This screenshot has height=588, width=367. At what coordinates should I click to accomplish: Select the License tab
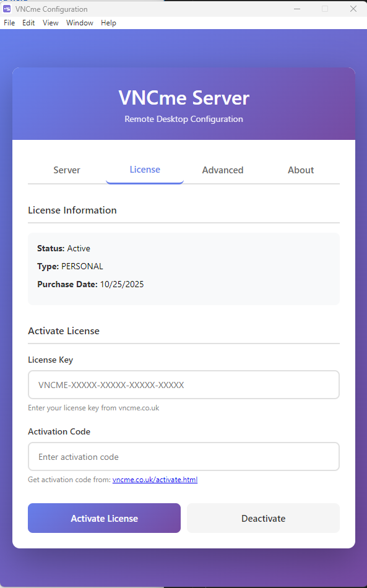click(144, 170)
